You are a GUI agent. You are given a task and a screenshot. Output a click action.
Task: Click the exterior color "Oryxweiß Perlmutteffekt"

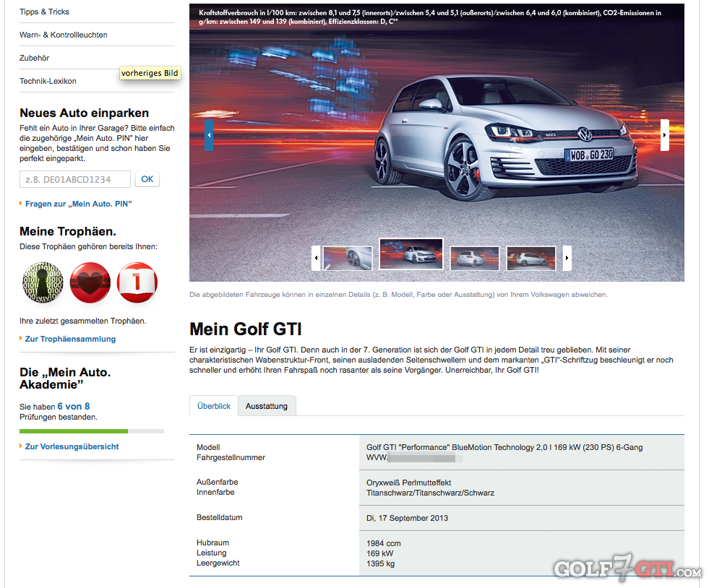tap(409, 483)
